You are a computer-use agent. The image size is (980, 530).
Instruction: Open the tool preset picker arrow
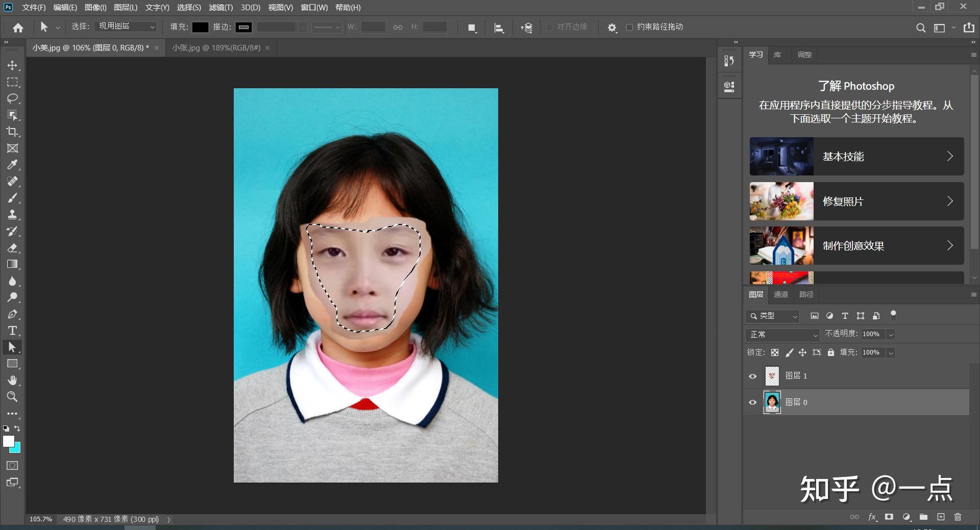pos(58,28)
